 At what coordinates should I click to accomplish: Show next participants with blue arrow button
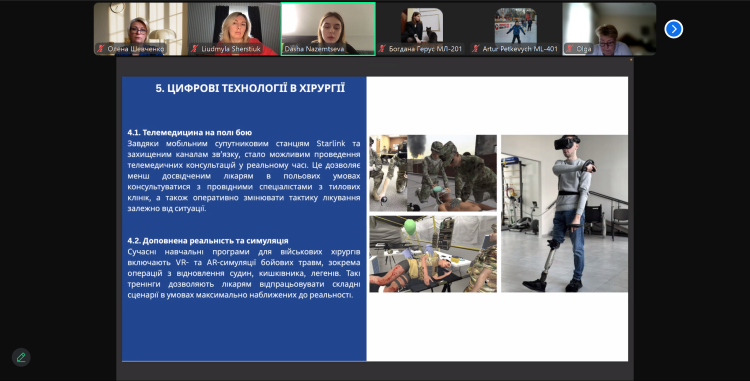[673, 29]
